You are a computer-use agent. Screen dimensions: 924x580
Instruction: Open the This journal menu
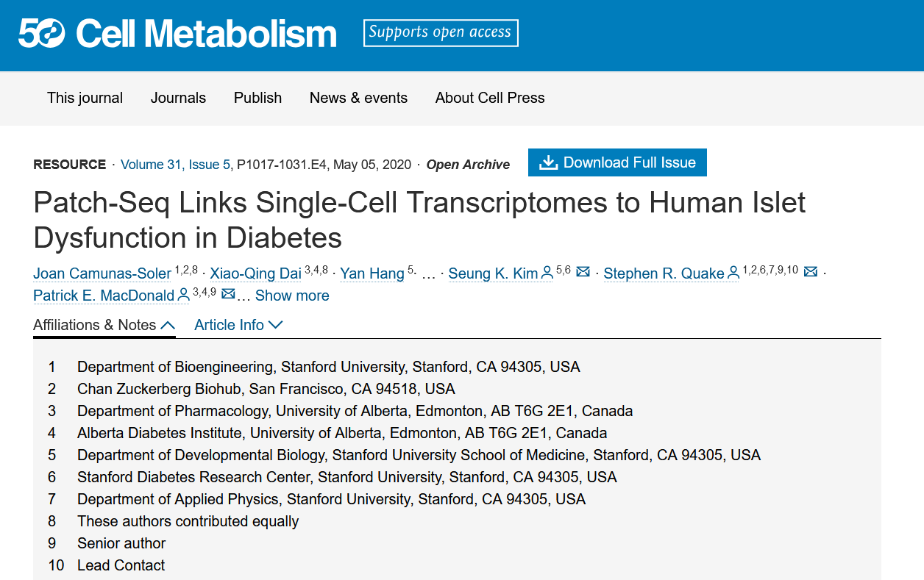(x=85, y=98)
